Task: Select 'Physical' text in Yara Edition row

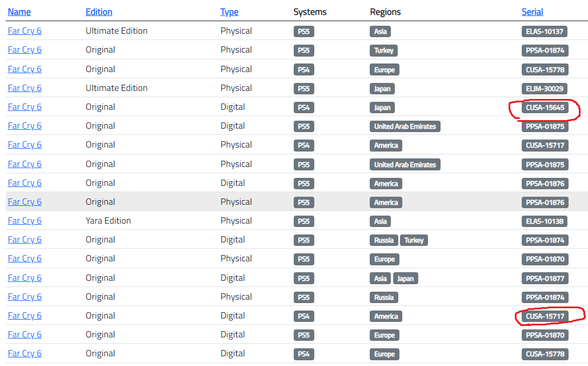Action: (236, 221)
